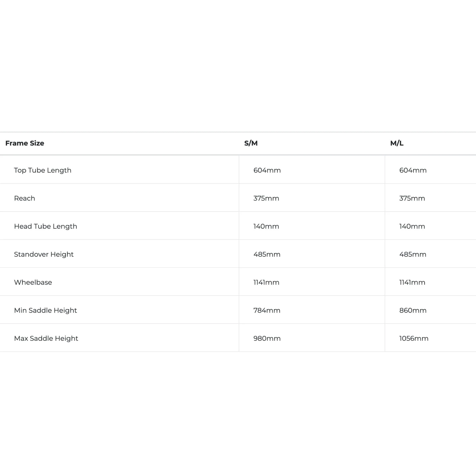Click the Wheelbase row label
The width and height of the screenshot is (476, 476).
click(33, 282)
